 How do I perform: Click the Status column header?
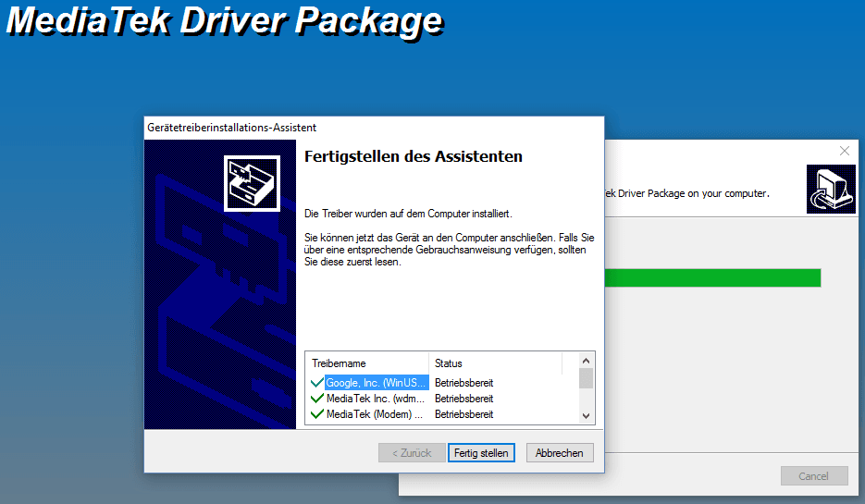(495, 363)
